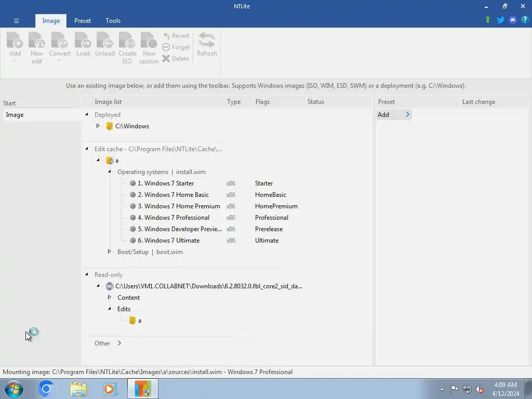Expand the C:\Windows tree node

tap(98, 126)
